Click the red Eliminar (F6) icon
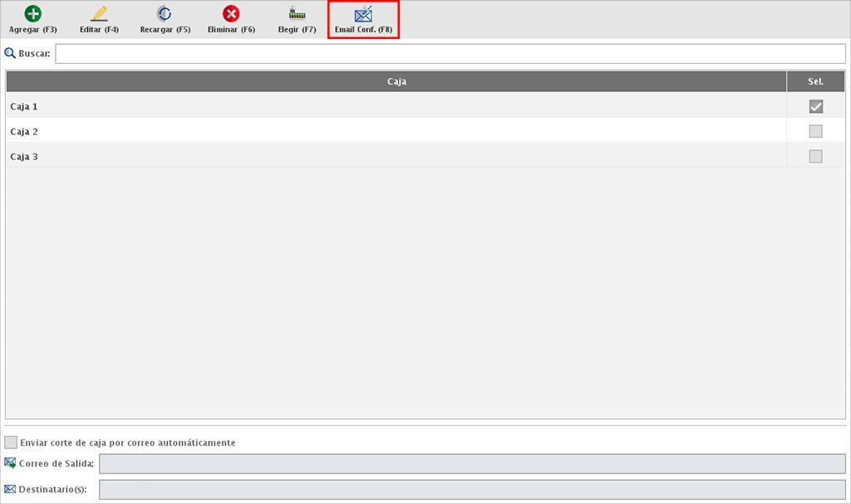 231,14
